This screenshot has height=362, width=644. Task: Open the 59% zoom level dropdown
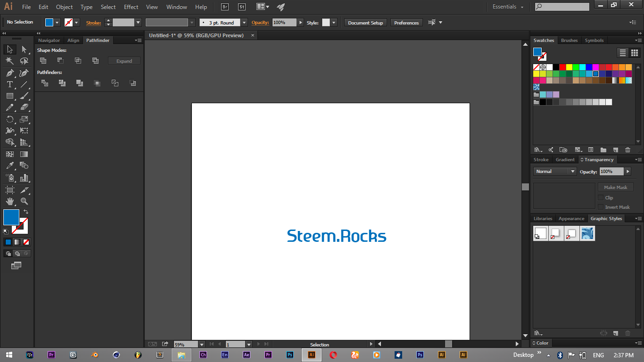coord(201,345)
